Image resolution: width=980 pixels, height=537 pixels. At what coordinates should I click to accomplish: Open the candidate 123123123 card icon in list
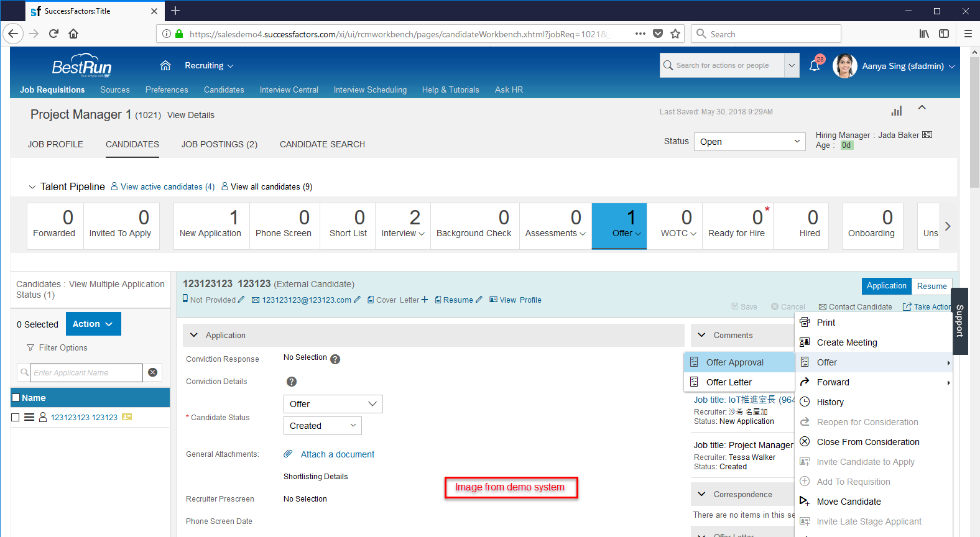pyautogui.click(x=127, y=417)
